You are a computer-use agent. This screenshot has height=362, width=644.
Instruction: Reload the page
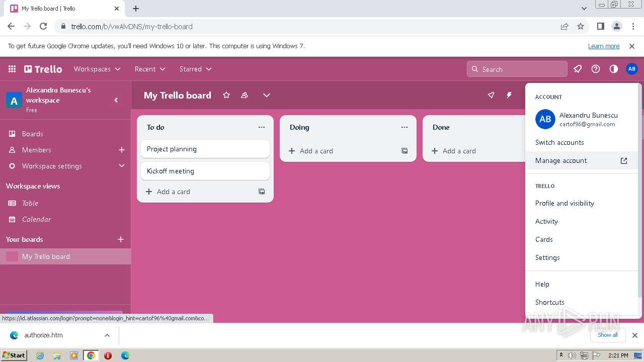click(43, 26)
